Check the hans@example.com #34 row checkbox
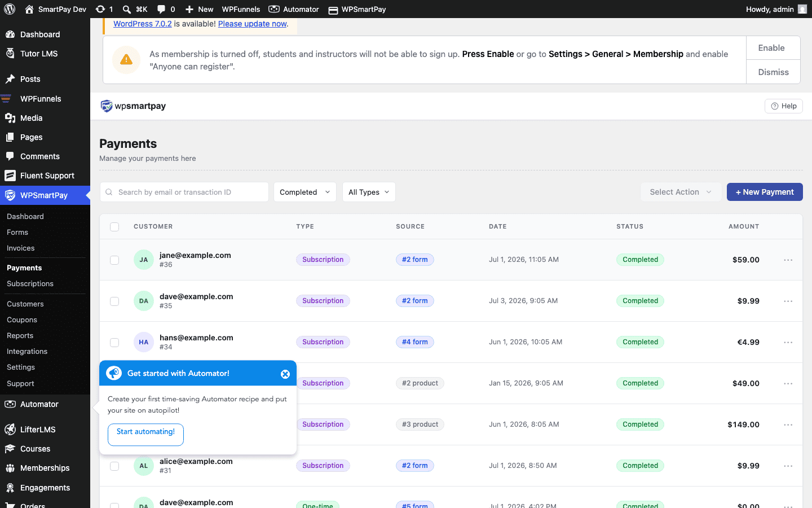The image size is (812, 508). [114, 343]
